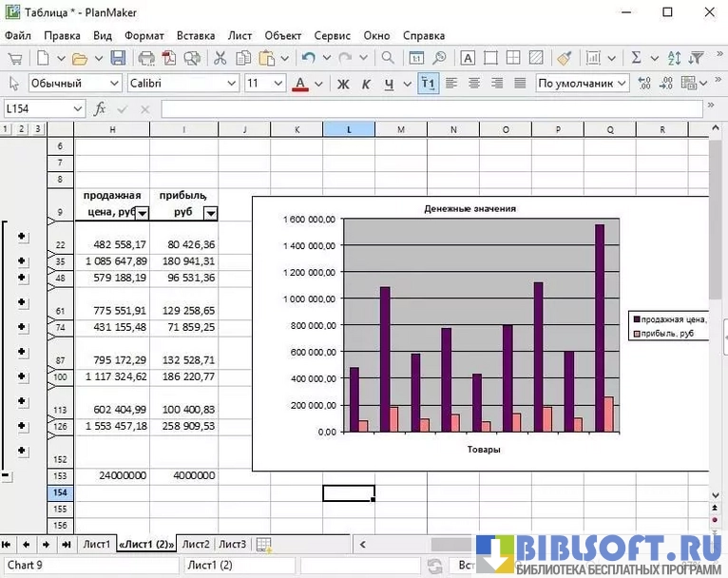Open filter dropdown for продажная цена column
Viewport: 728px width, 578px height.
pyautogui.click(x=142, y=213)
